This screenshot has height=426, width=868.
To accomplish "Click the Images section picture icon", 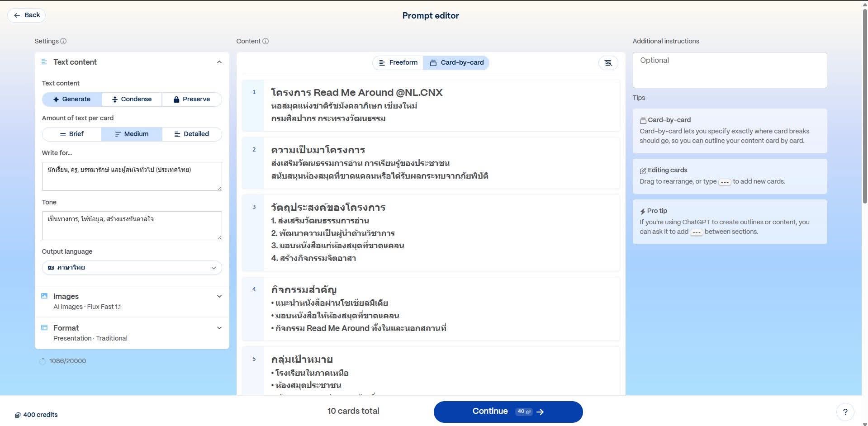I will coord(44,296).
